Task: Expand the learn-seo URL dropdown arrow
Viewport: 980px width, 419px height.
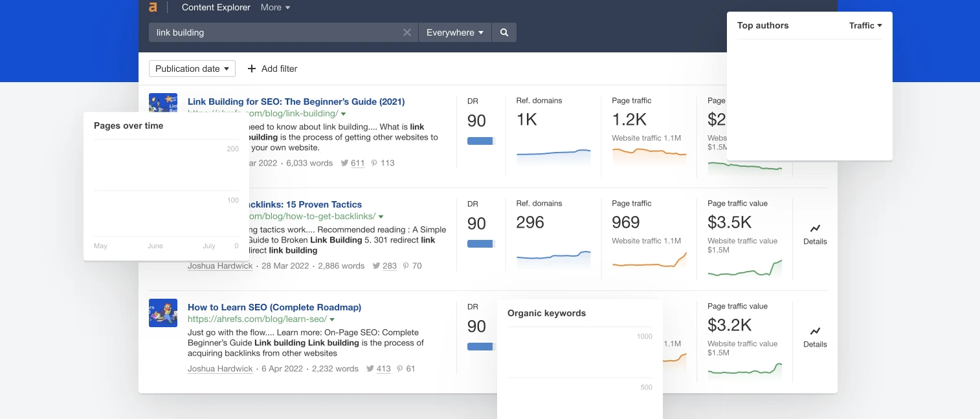Action: [332, 319]
